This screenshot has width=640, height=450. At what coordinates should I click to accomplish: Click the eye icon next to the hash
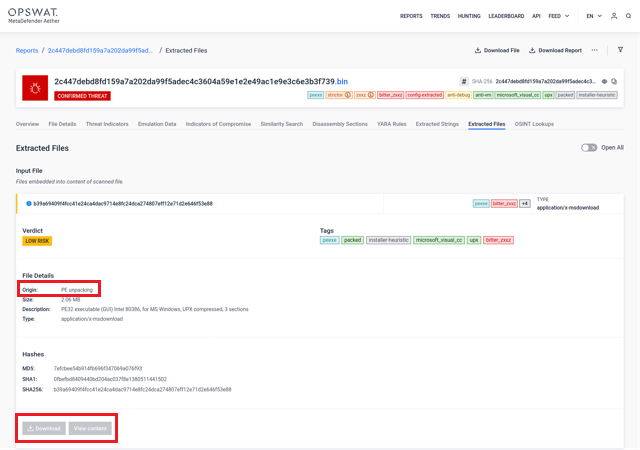click(x=604, y=81)
